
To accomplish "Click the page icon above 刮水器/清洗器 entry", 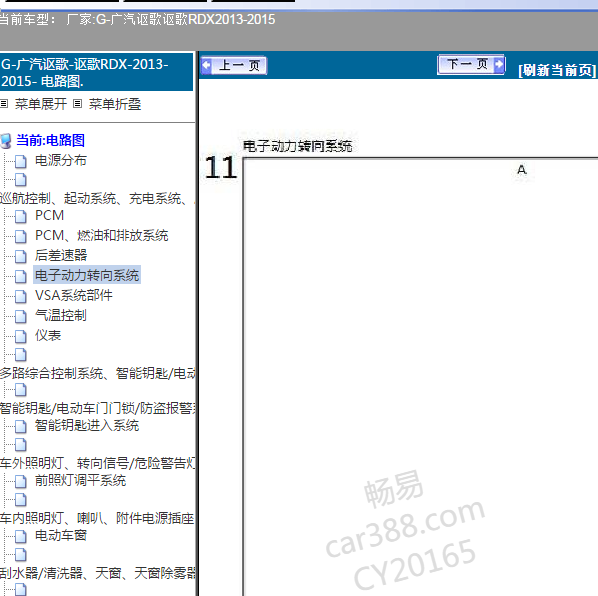I will [x=21, y=554].
